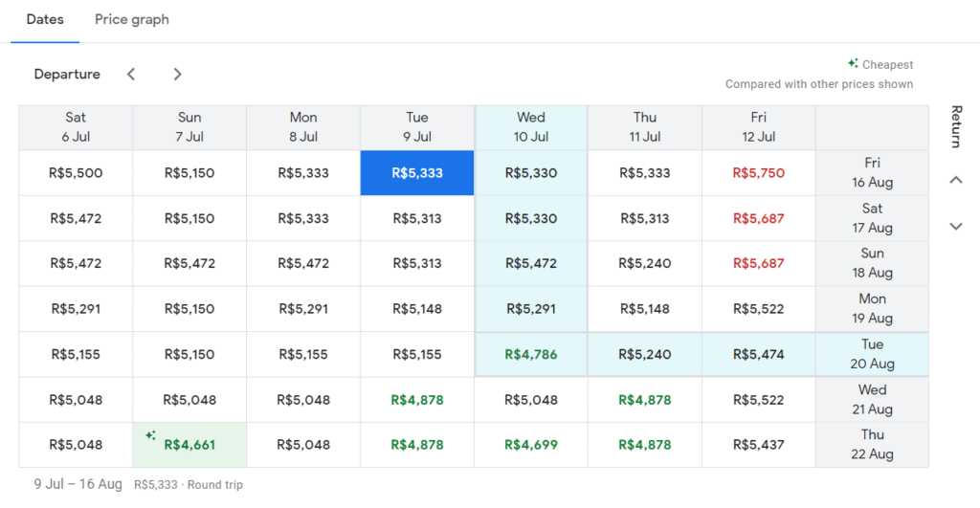Select the R$5,474 fare returning Tue 20 Aug
Image resolution: width=980 pixels, height=508 pixels.
pyautogui.click(x=758, y=354)
